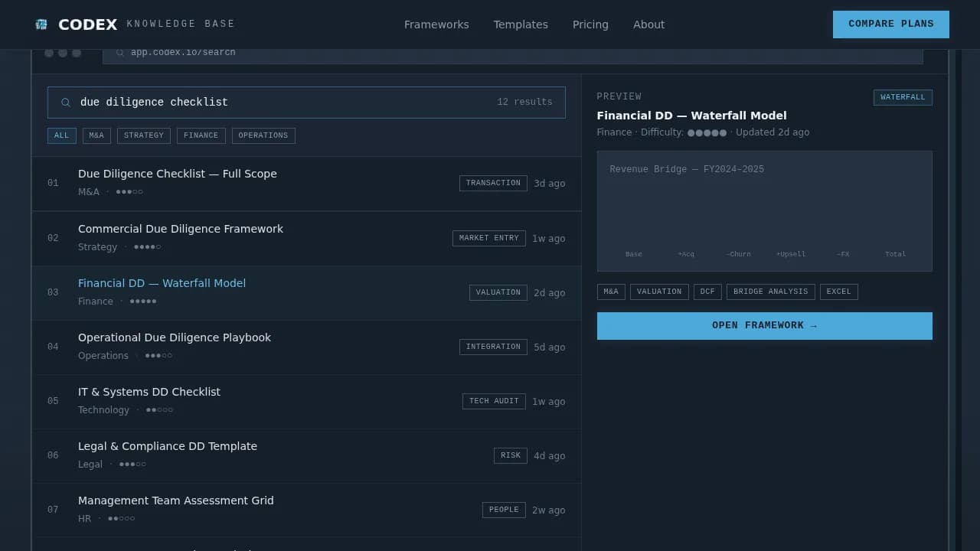Click the INTEGRATION tag
This screenshot has width=980, height=551.
(x=493, y=347)
